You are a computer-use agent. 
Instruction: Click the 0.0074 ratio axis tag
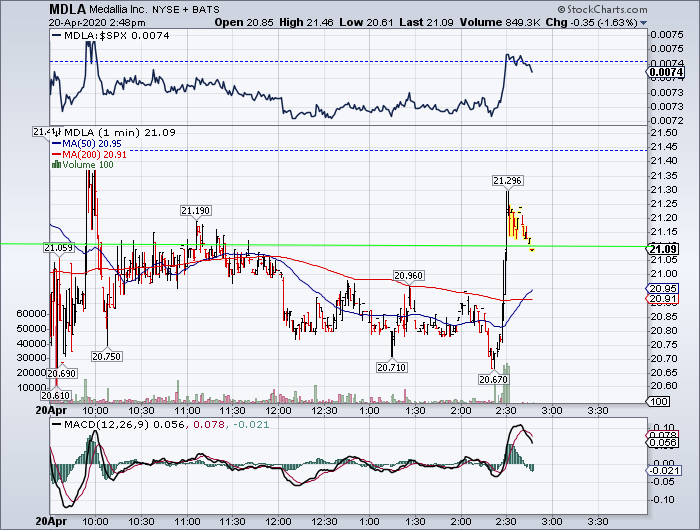(x=665, y=72)
